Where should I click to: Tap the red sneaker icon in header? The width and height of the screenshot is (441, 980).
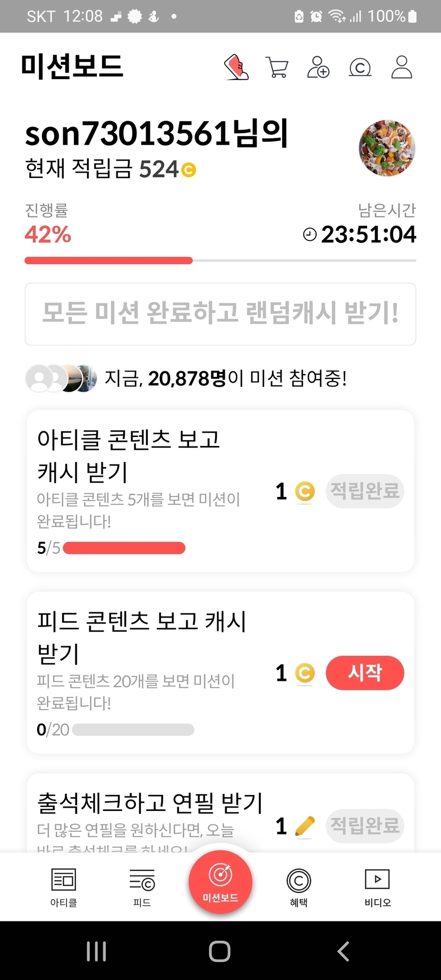(236, 67)
